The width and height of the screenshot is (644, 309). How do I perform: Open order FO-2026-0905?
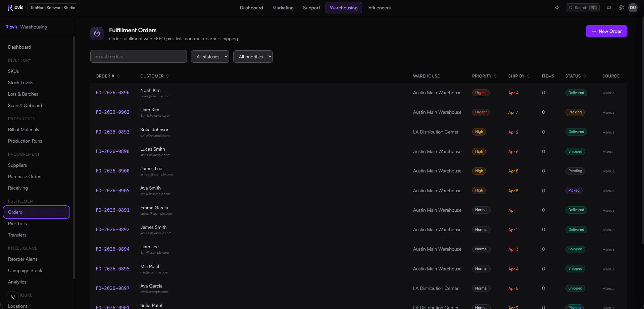[x=112, y=191]
